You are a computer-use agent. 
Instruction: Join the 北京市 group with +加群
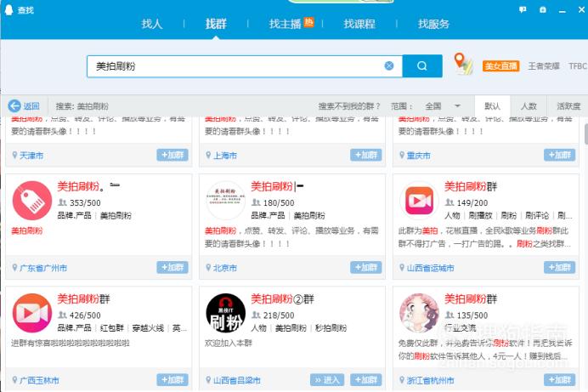[x=366, y=268]
